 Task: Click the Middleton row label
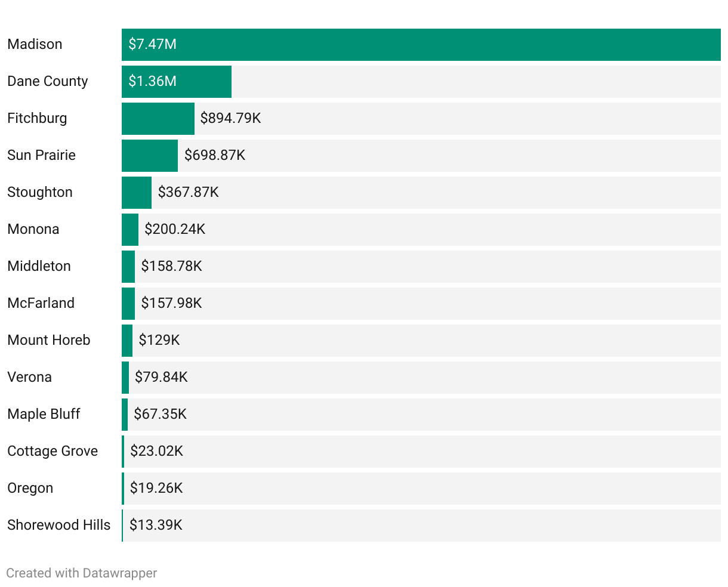click(39, 266)
